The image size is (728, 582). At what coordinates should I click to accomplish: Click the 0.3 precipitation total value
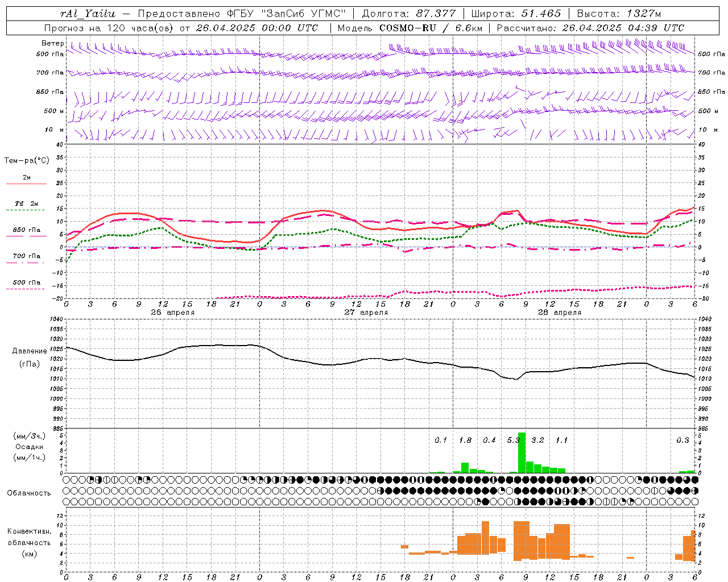coord(682,440)
